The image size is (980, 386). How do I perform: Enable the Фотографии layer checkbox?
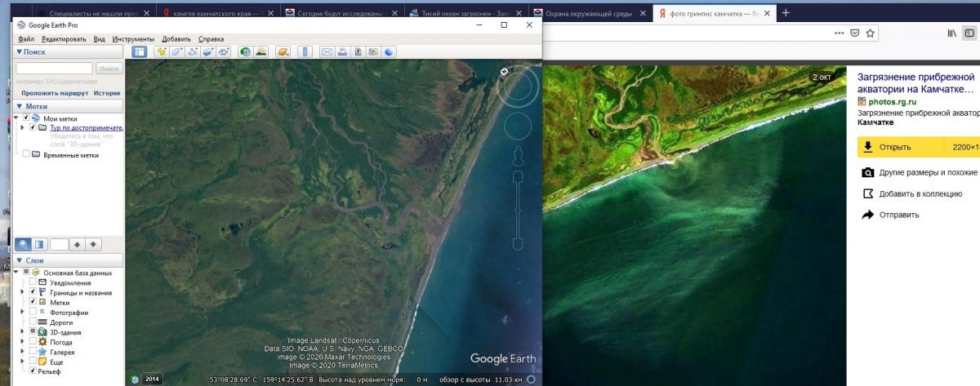coord(33,313)
